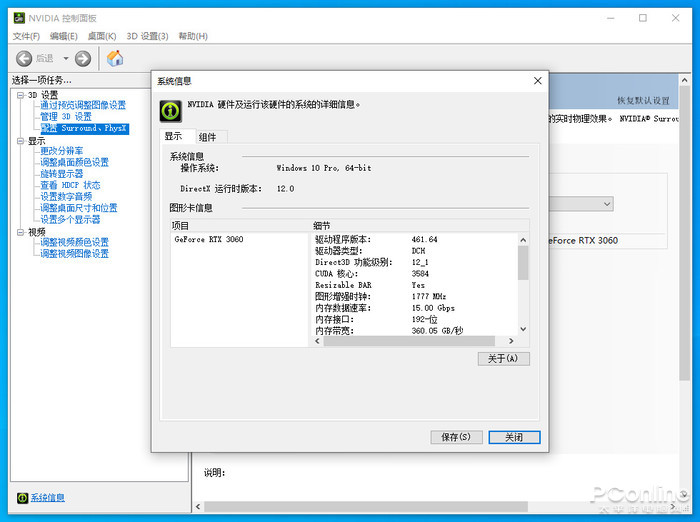Viewport: 700px width, 522px height.
Task: Click the 细节 column header
Action: coord(420,226)
